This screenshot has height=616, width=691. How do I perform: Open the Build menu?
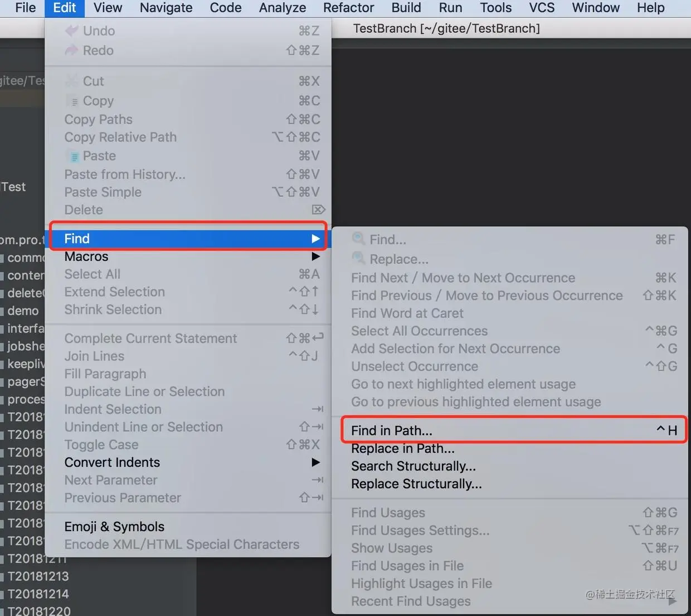[406, 8]
